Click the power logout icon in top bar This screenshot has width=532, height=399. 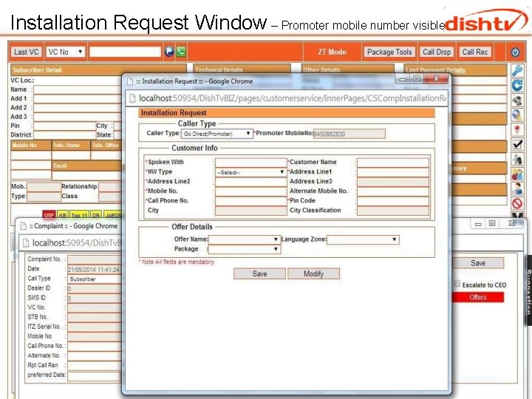515,52
